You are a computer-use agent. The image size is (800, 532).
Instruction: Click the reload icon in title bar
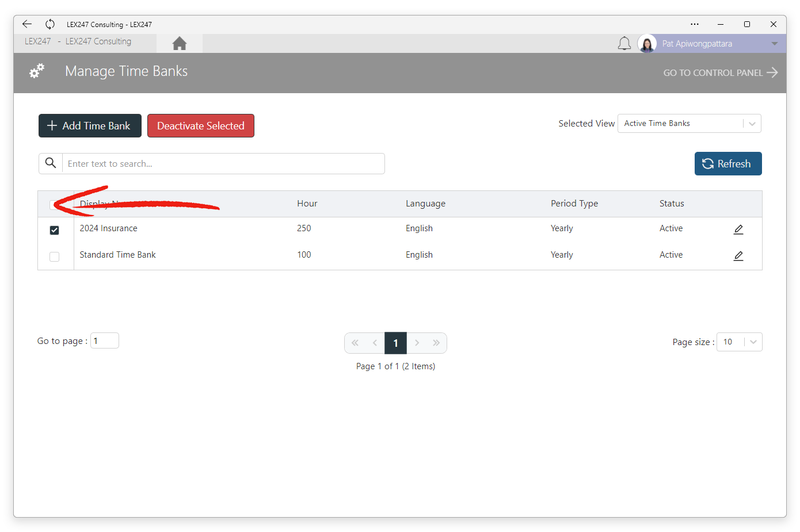[50, 24]
